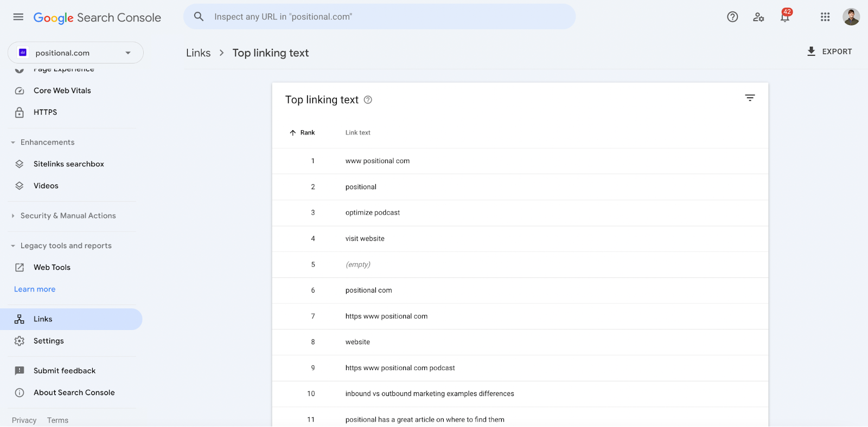Select row 'optimize podcast'

pyautogui.click(x=520, y=212)
